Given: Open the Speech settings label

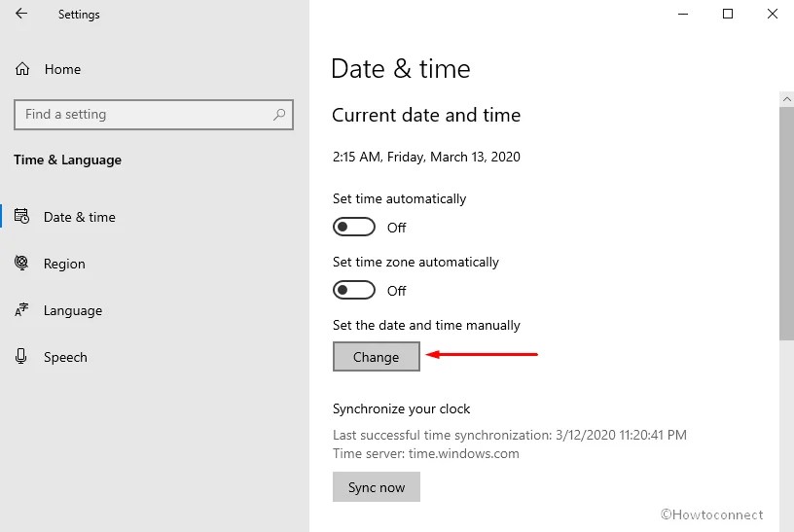Looking at the screenshot, I should [x=65, y=357].
